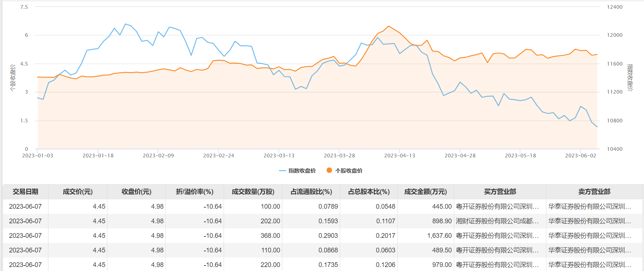Click the 0.1735 circulating share cell
Viewport: 644px width, 271px height.
pos(328,265)
